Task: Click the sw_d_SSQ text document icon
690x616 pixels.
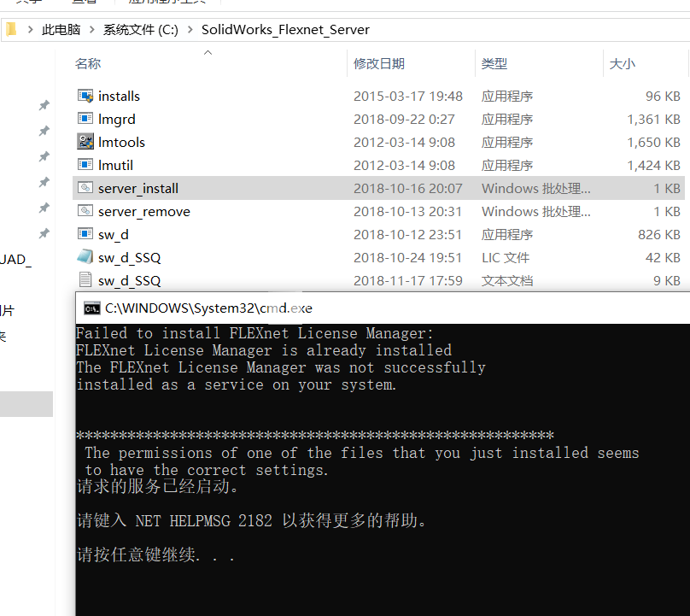Action: (85, 280)
